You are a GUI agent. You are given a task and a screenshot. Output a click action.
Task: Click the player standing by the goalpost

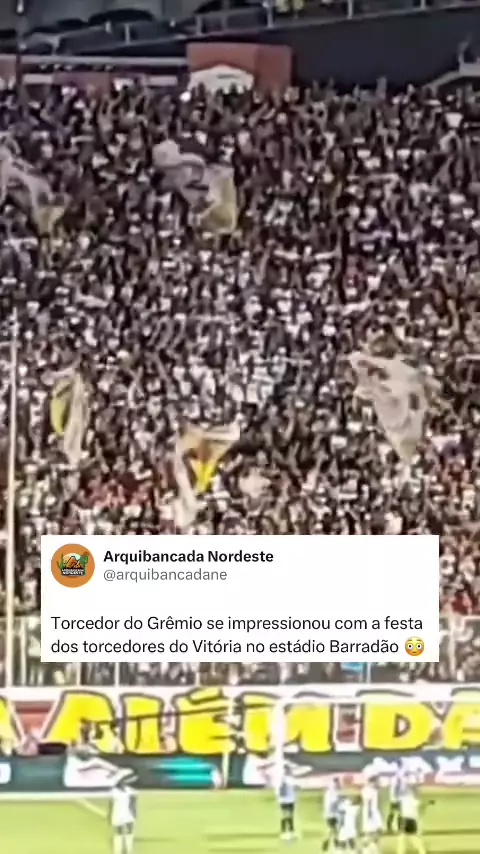click(287, 806)
